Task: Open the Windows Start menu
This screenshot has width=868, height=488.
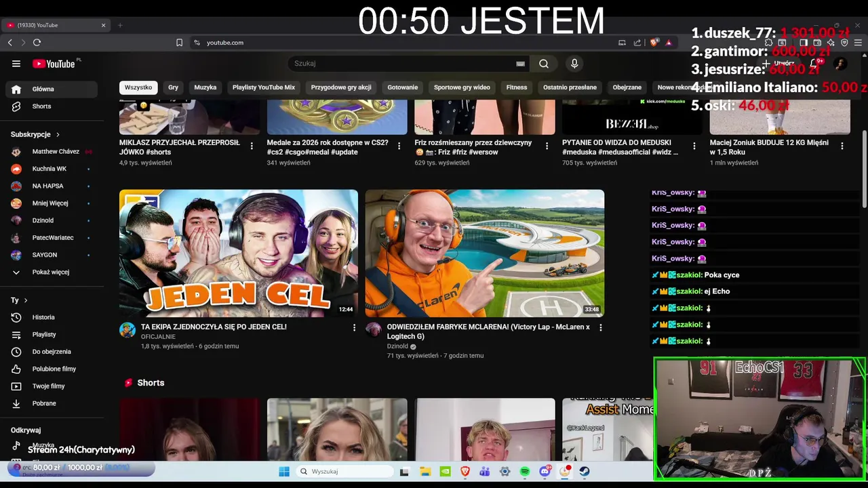Action: click(284, 472)
